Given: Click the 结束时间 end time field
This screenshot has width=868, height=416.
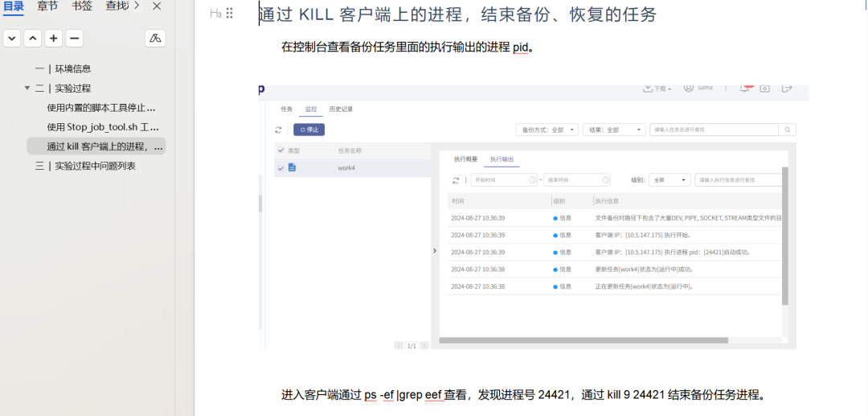Looking at the screenshot, I should (x=577, y=180).
